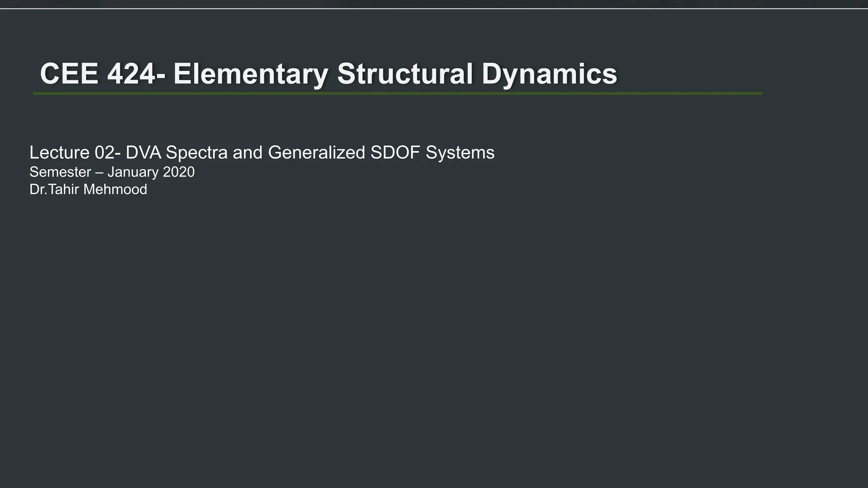
Task: Click the word Structural in the title
Action: click(405, 74)
